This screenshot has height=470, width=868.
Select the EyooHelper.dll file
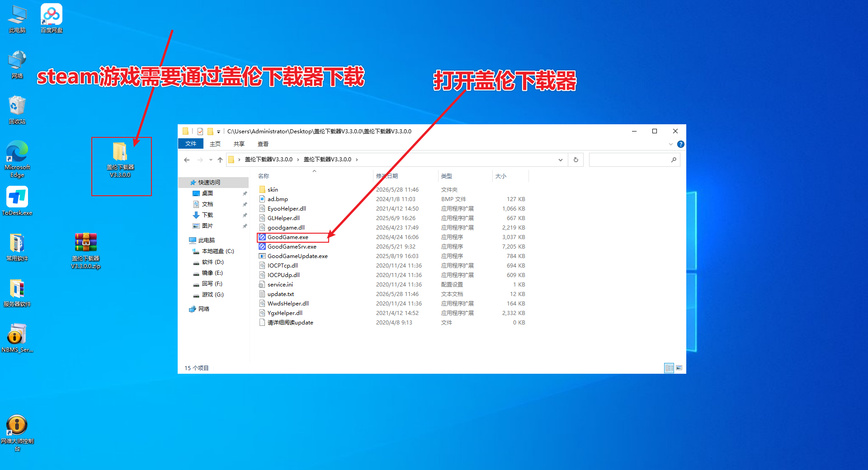[287, 209]
